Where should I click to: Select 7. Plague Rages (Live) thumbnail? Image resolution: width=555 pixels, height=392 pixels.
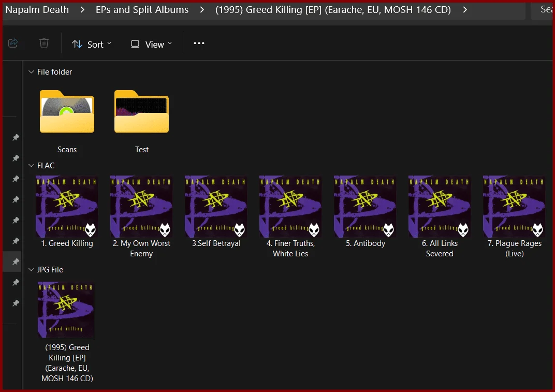514,207
